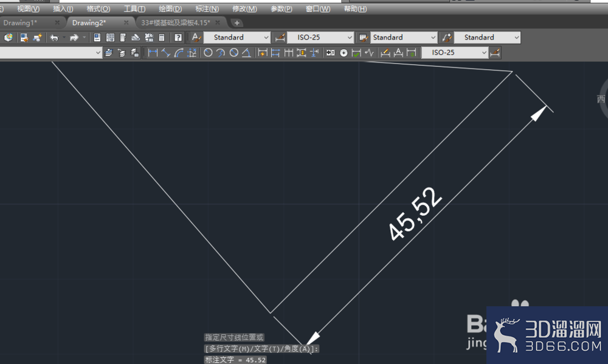Click the colorful cube icon at toolbar start
The image size is (608, 364).
point(8,38)
